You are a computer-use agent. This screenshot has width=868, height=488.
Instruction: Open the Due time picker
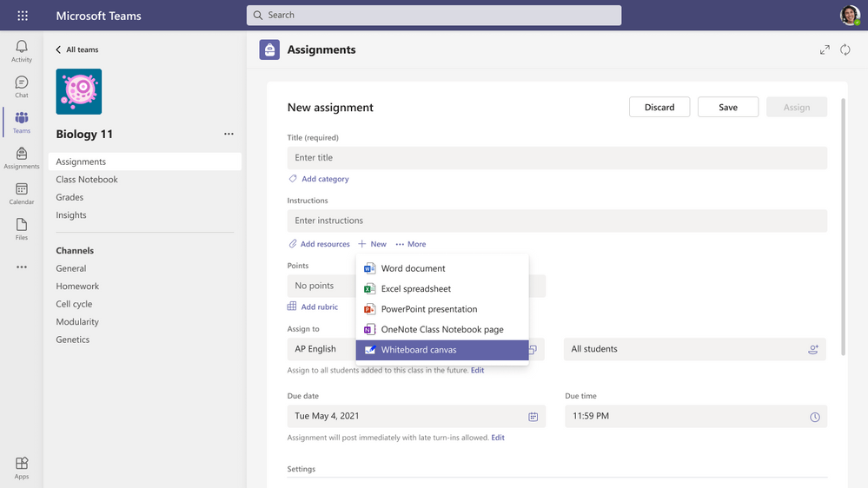[x=814, y=417]
